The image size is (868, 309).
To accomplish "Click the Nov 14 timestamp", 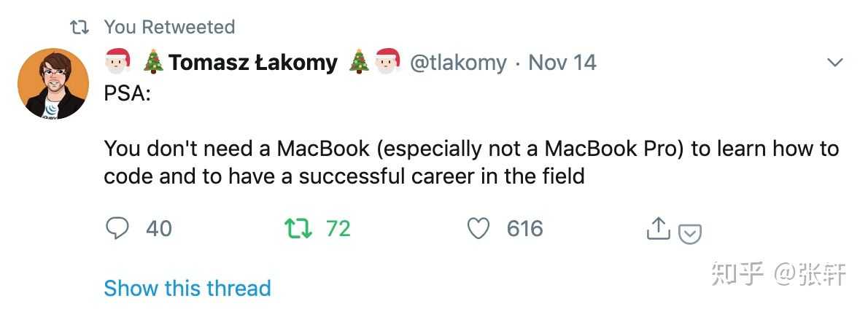I will point(562,63).
